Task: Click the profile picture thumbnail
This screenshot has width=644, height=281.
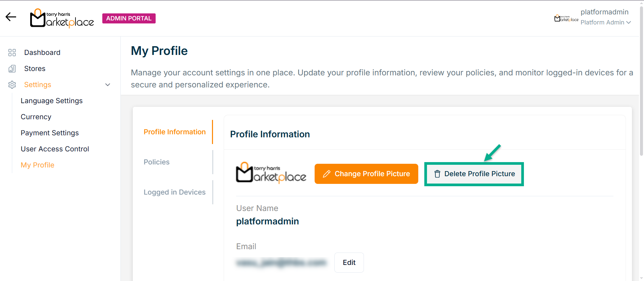Action: coord(271,173)
